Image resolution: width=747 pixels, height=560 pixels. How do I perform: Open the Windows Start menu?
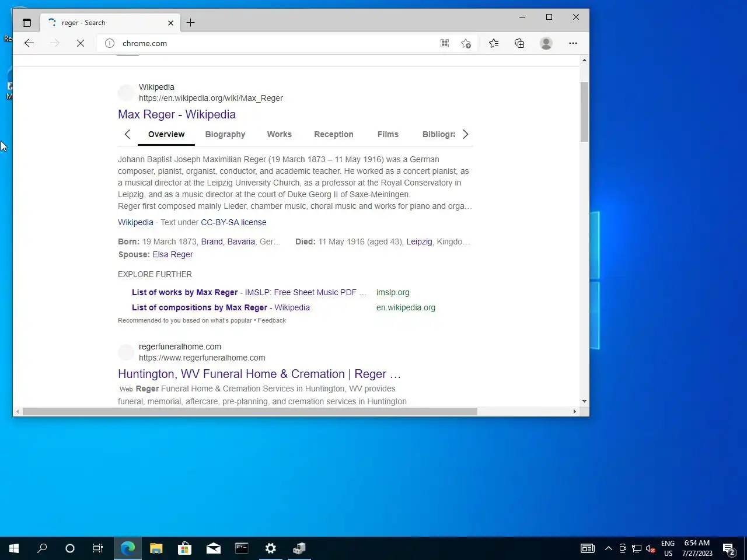[x=14, y=548]
